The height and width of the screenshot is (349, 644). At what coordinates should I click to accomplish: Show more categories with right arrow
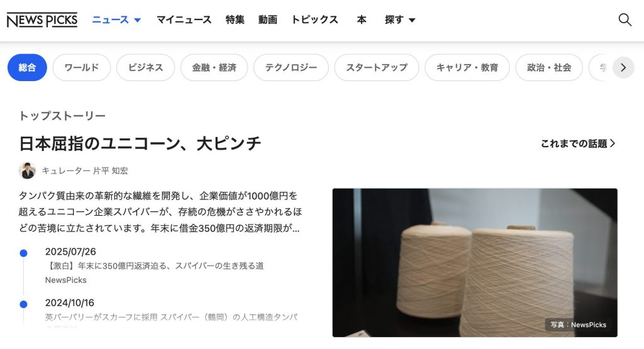[623, 67]
